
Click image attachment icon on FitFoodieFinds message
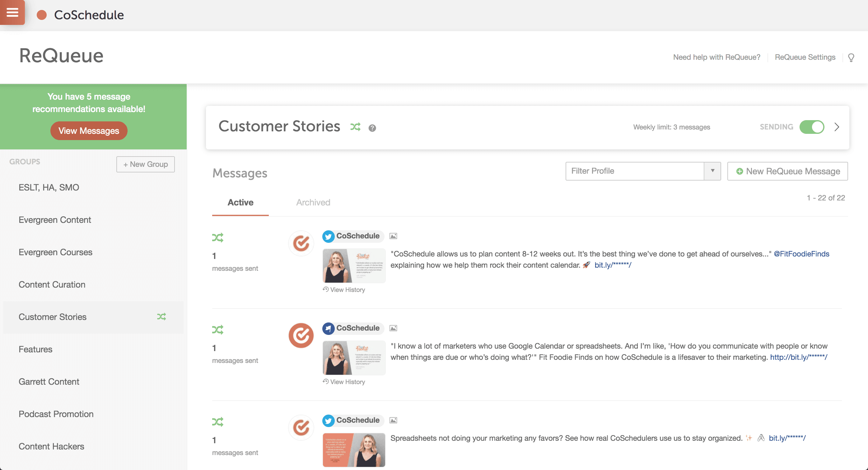tap(393, 236)
